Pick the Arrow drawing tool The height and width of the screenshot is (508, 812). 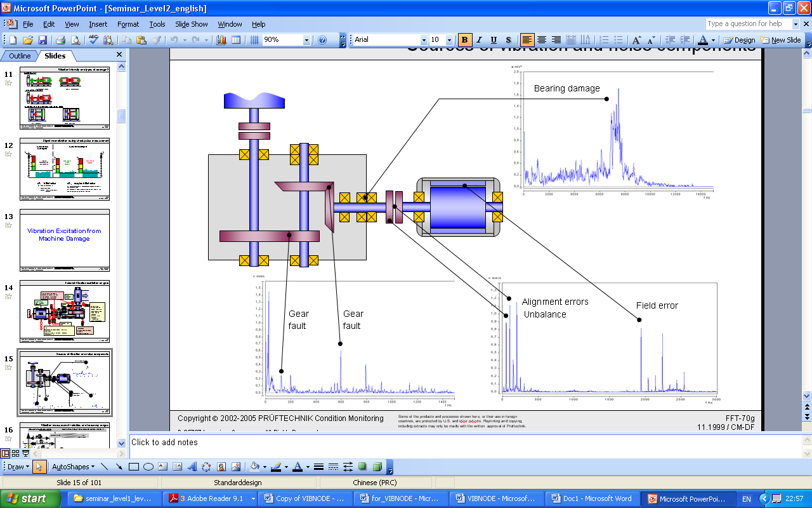(119, 467)
